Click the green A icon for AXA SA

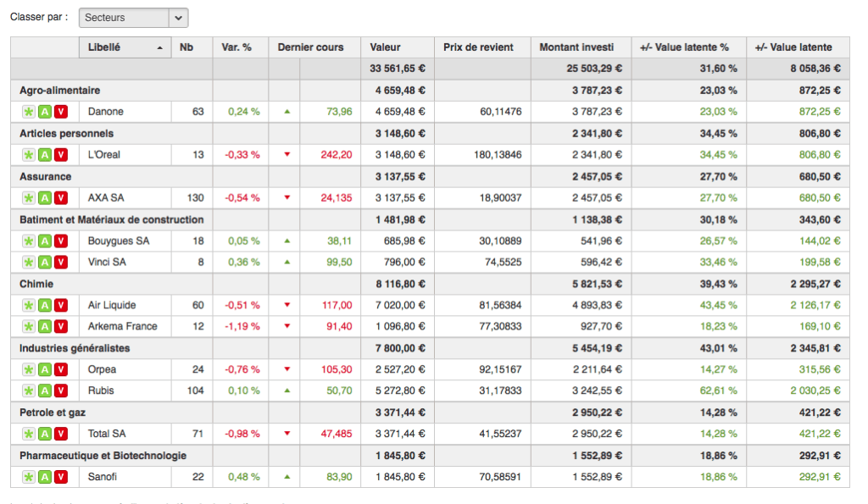point(45,198)
